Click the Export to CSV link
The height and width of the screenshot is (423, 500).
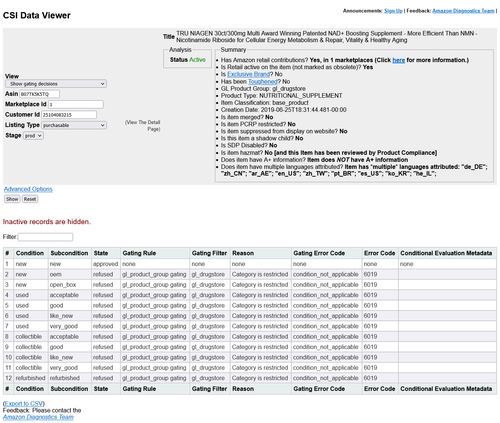[x=24, y=404]
